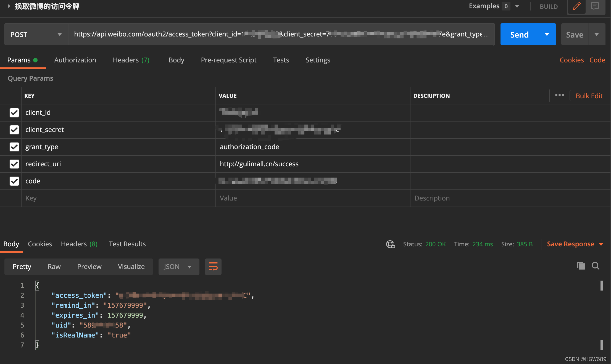Click the Send button
Viewport: 611px width, 364px height.
(519, 34)
